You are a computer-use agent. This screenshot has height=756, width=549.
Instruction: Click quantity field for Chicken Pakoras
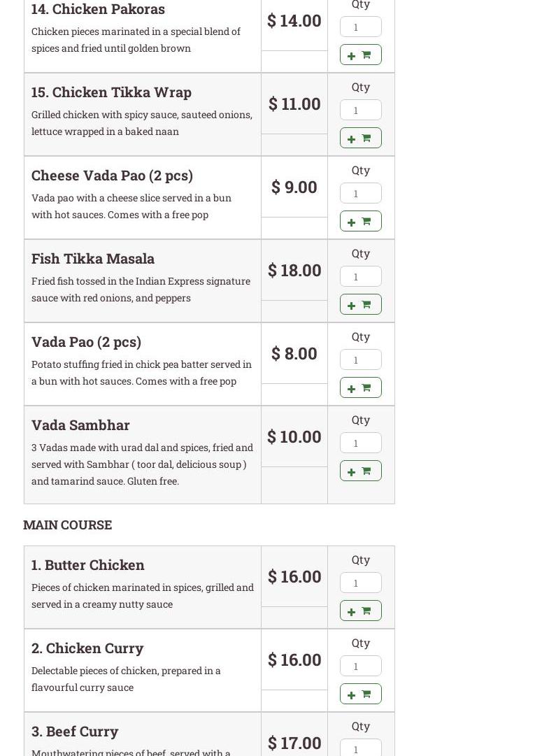[360, 27]
